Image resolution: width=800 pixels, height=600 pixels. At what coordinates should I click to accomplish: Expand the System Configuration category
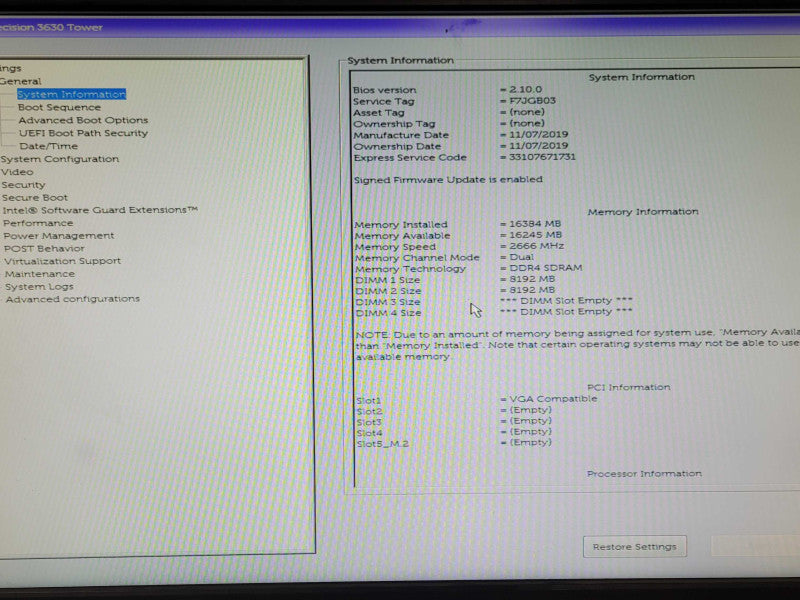click(x=60, y=159)
